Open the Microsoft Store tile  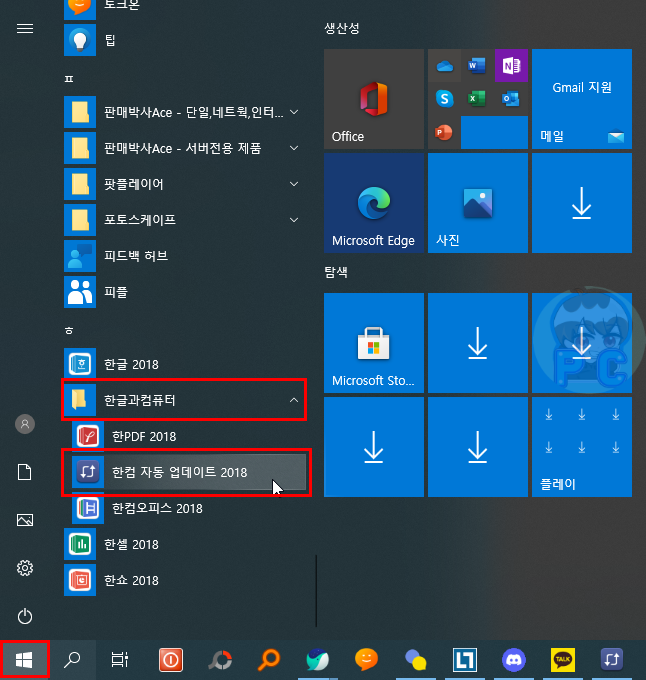[374, 343]
